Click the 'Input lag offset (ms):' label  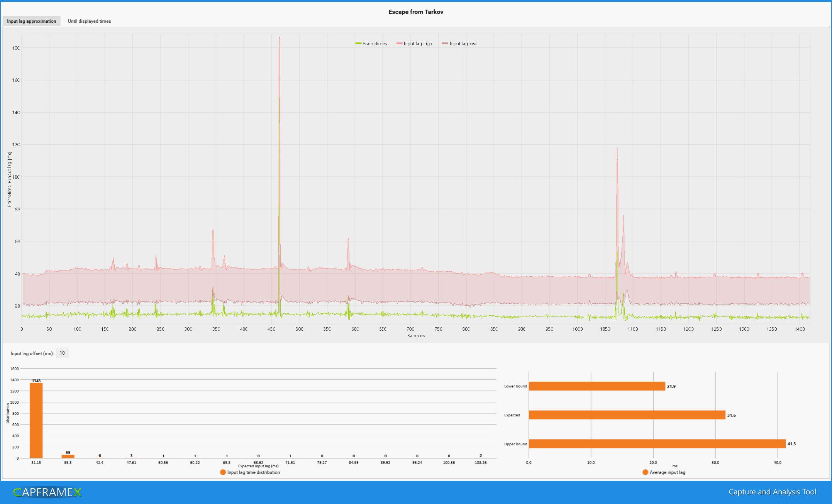pos(32,353)
